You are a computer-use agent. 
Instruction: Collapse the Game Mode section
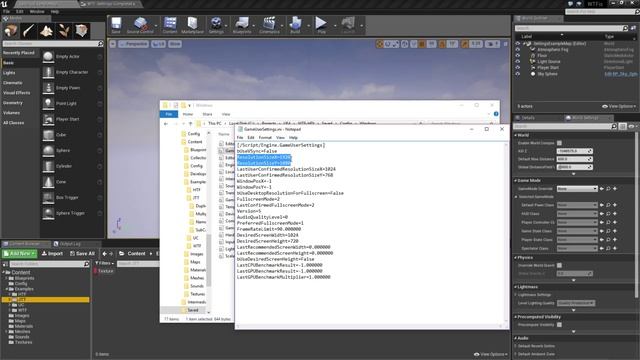516,180
